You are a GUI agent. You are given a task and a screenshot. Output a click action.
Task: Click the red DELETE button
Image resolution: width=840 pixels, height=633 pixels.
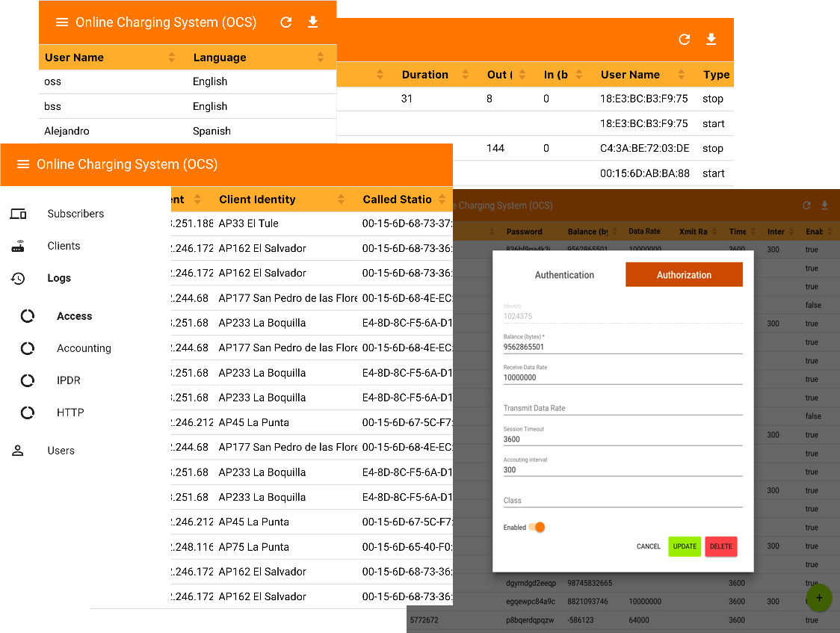click(721, 546)
